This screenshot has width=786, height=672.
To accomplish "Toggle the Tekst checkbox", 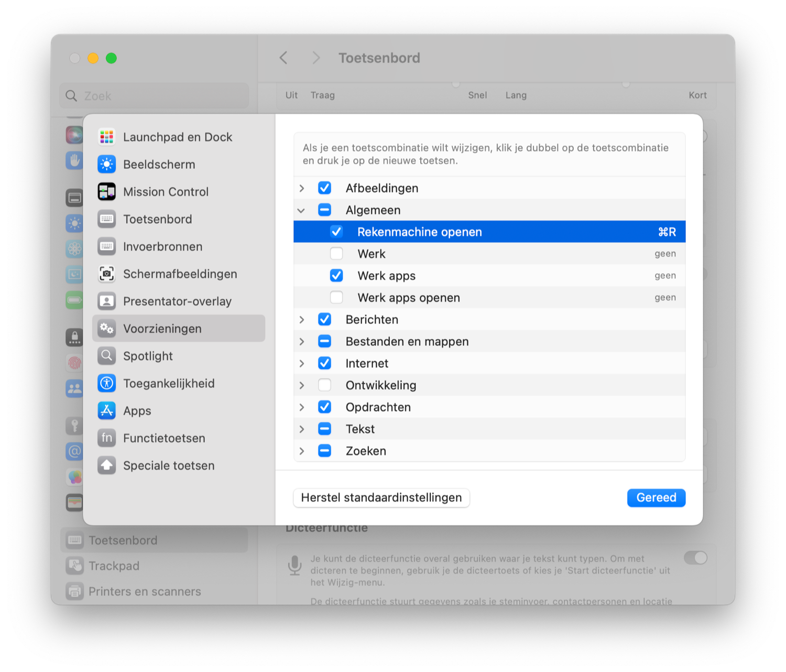I will pyautogui.click(x=325, y=429).
